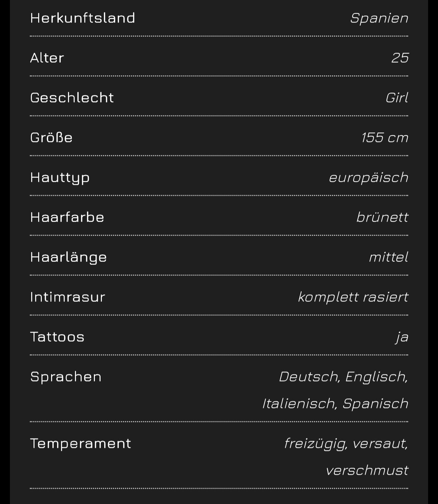The width and height of the screenshot is (438, 504).
Task: Click the Größe label
Action: (x=51, y=137)
